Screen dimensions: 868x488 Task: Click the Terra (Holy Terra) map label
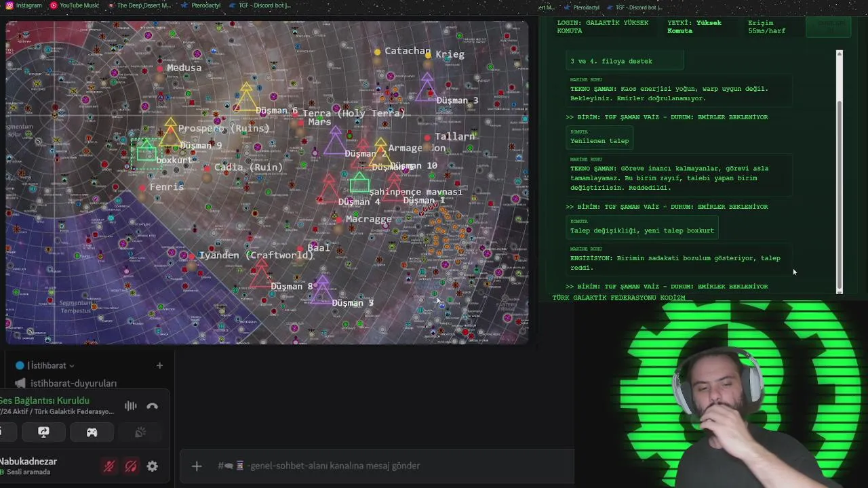[354, 113]
